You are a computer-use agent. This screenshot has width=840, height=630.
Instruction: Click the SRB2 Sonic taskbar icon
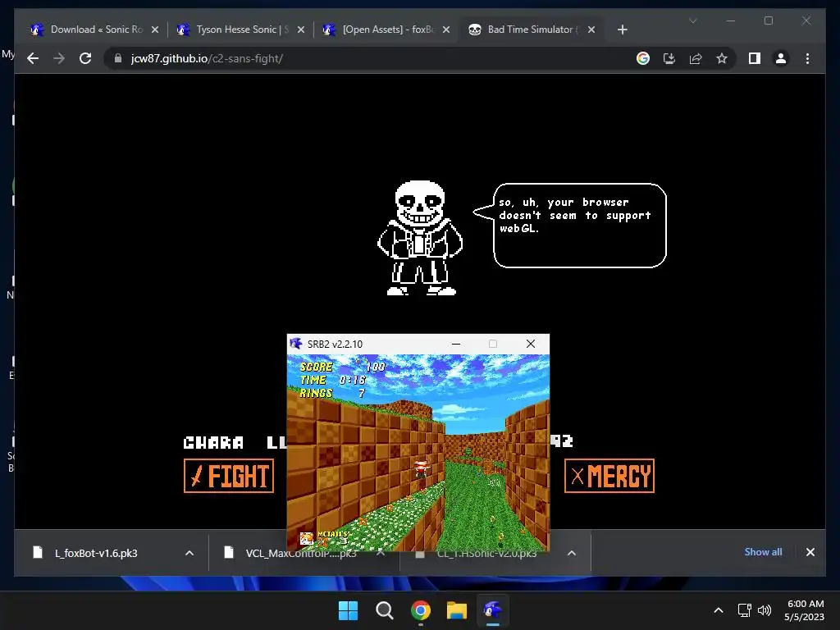[x=493, y=610]
